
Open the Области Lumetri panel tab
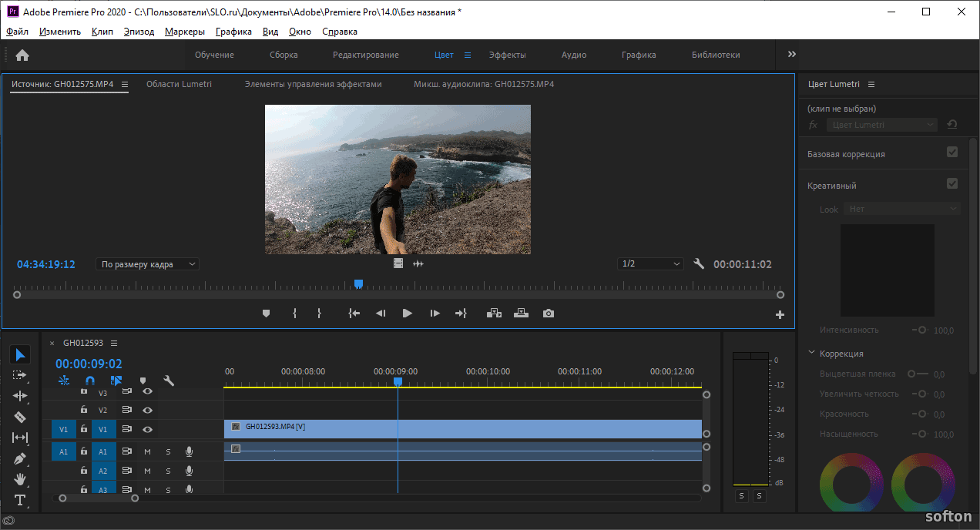179,84
